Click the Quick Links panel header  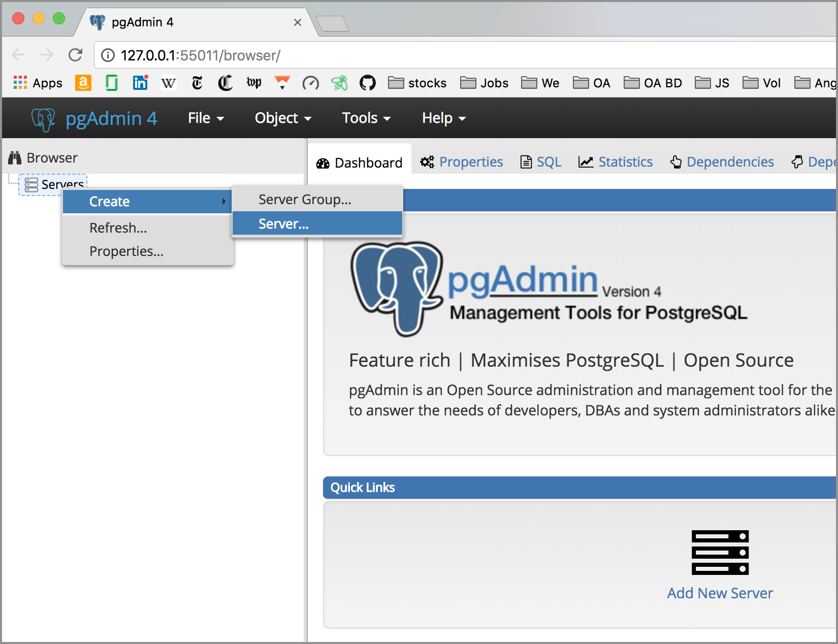click(x=579, y=488)
